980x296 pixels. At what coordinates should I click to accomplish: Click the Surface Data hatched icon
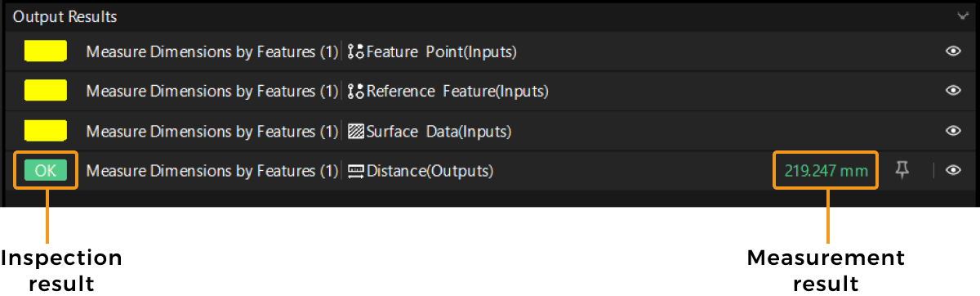point(355,131)
